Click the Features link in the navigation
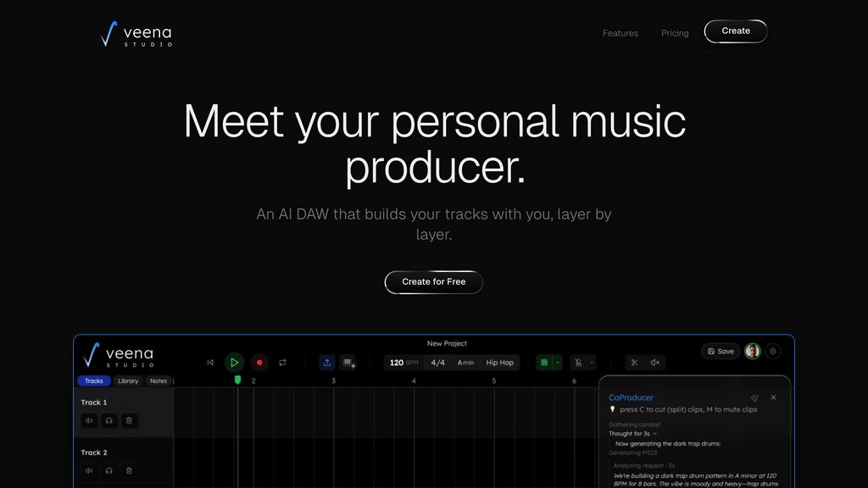Screen dimensions: 868x488 tap(620, 33)
